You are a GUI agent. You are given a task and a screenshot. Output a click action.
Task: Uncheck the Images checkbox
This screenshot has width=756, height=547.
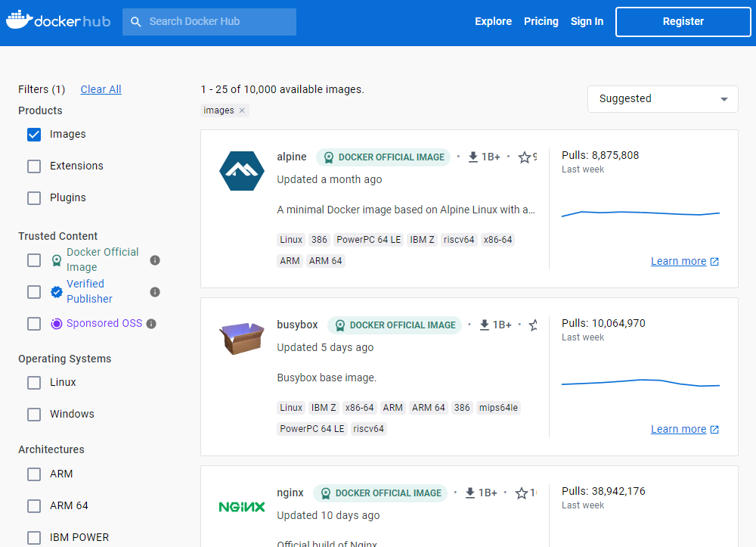pos(34,135)
